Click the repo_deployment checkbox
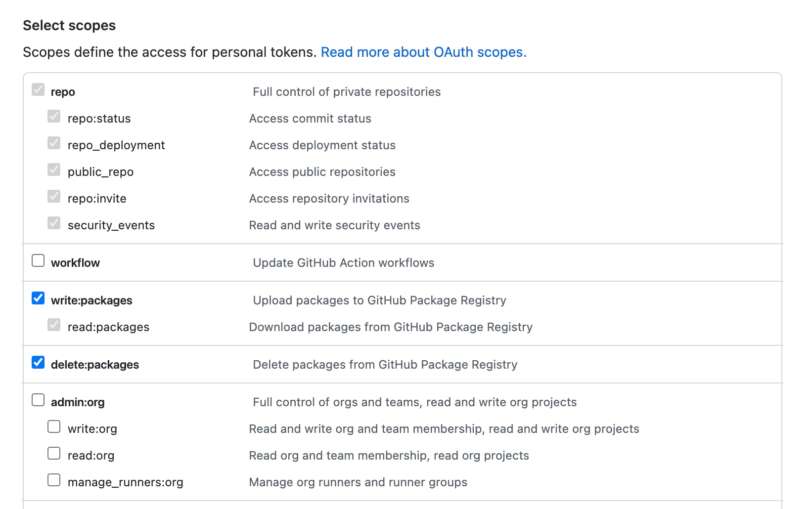 (54, 143)
